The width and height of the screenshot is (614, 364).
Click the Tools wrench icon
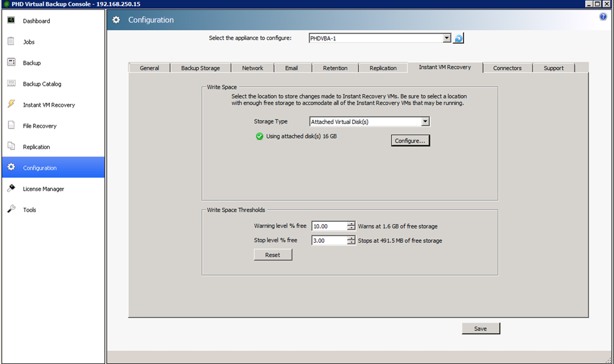tap(11, 209)
